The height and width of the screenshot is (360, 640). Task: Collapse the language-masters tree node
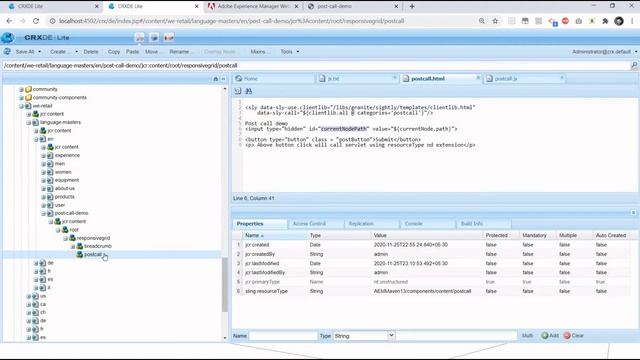29,122
